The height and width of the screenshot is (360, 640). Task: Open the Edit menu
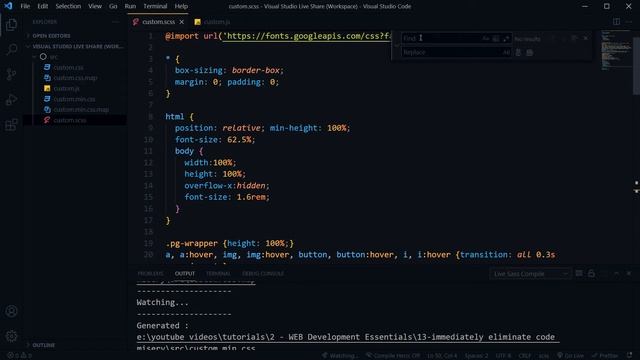click(x=42, y=6)
